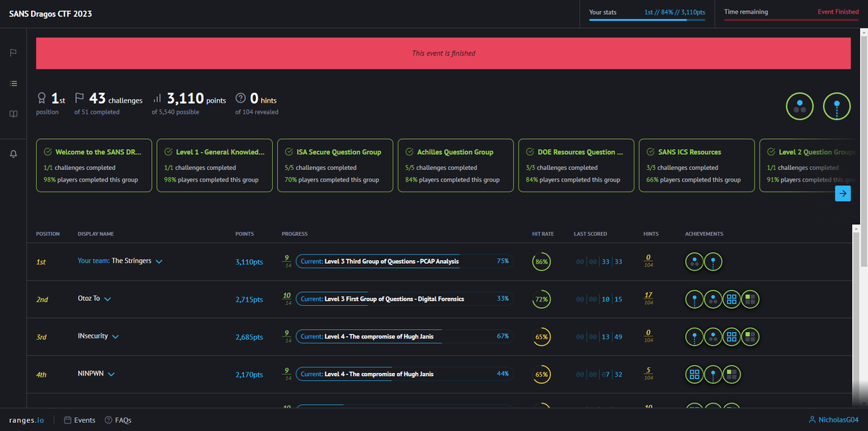Click NINPWN's Hugh Janis progress bar at 44%

click(404, 374)
